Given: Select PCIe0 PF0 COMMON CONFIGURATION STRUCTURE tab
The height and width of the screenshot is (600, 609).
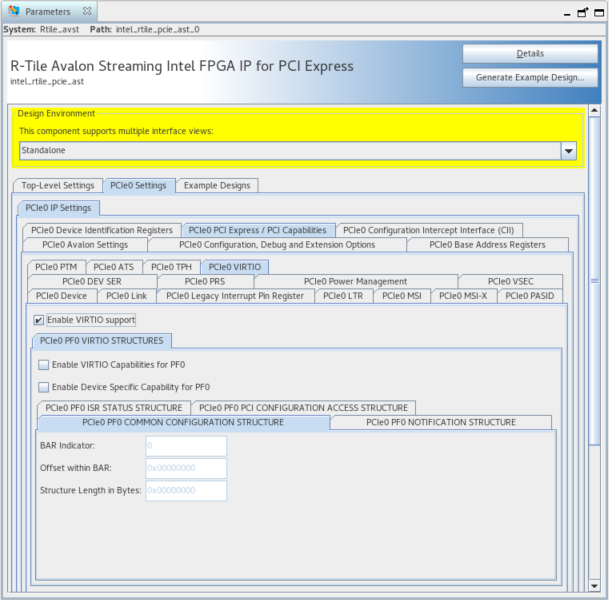Looking at the screenshot, I should point(183,423).
